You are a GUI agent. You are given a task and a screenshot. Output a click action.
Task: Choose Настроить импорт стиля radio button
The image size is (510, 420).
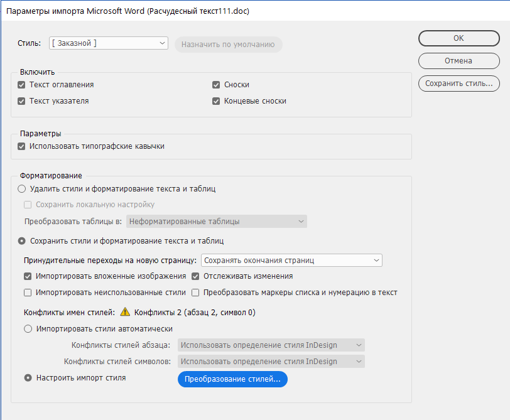point(28,378)
